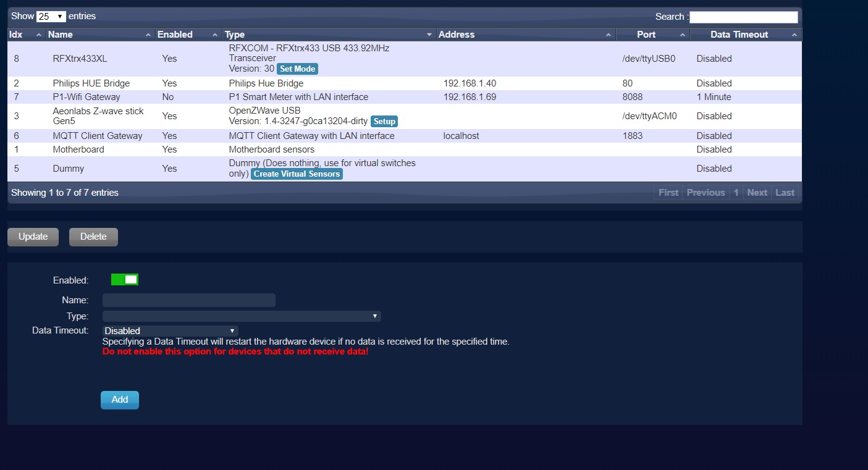This screenshot has height=470, width=868.
Task: Click the 8088 port cell
Action: 633,97
